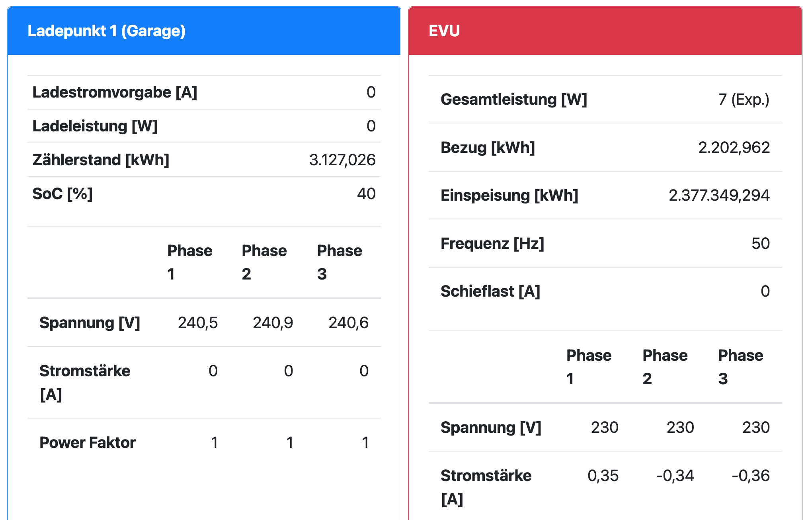812x520 pixels.
Task: Click the Ladeleistung [W] label
Action: coord(95,126)
